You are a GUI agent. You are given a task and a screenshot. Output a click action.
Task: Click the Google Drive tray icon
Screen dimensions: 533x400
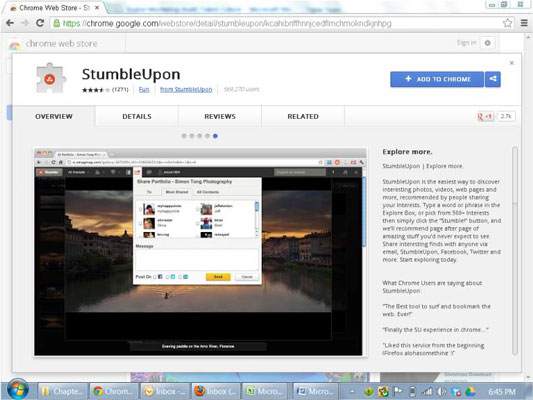tap(470, 392)
